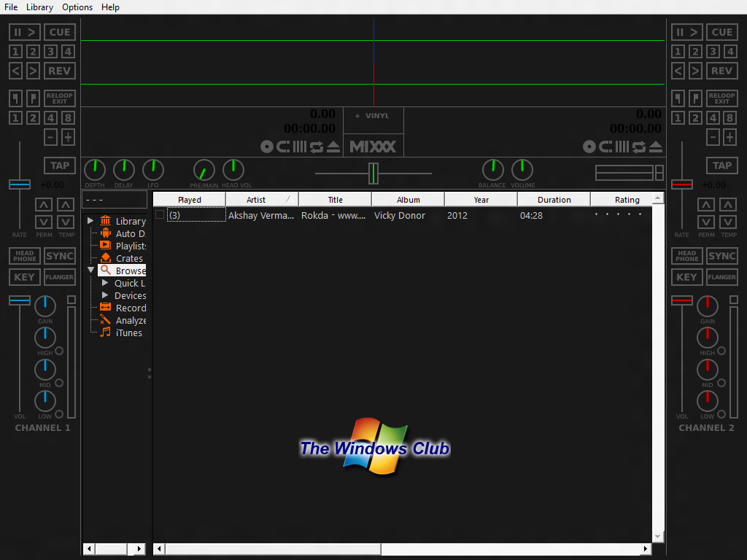
Task: Select Auto DJ in sidebar
Action: tap(123, 233)
